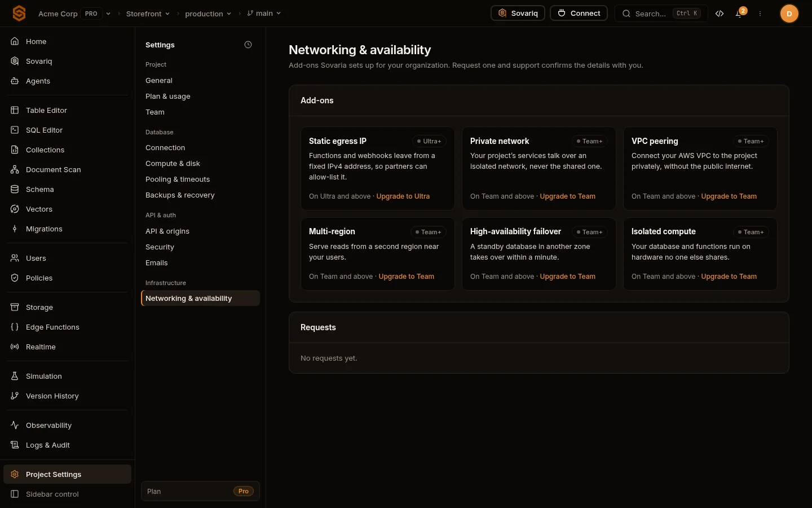The height and width of the screenshot is (508, 812).
Task: Click the Sovariq button in header
Action: pyautogui.click(x=518, y=14)
